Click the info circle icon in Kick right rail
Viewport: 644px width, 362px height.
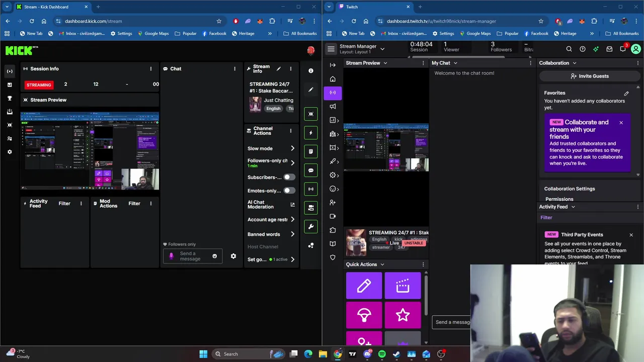click(x=311, y=71)
